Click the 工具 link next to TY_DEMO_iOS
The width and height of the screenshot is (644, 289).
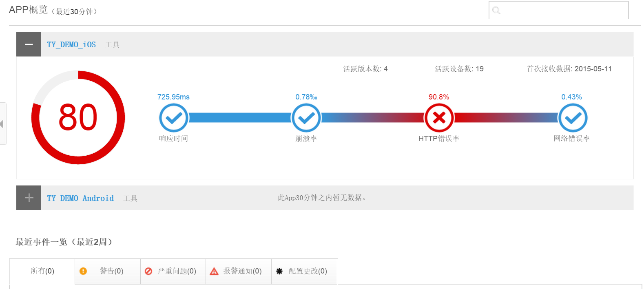click(x=112, y=45)
